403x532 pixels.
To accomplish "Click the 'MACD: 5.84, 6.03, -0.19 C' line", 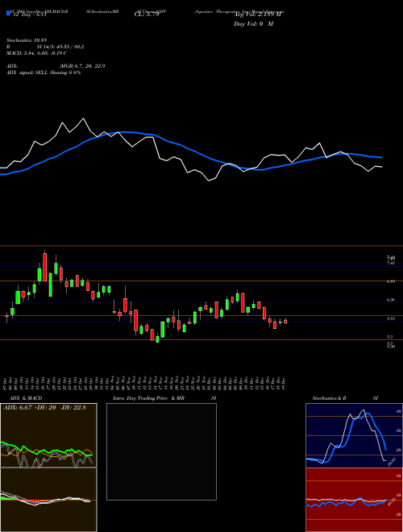I will click(36, 53).
